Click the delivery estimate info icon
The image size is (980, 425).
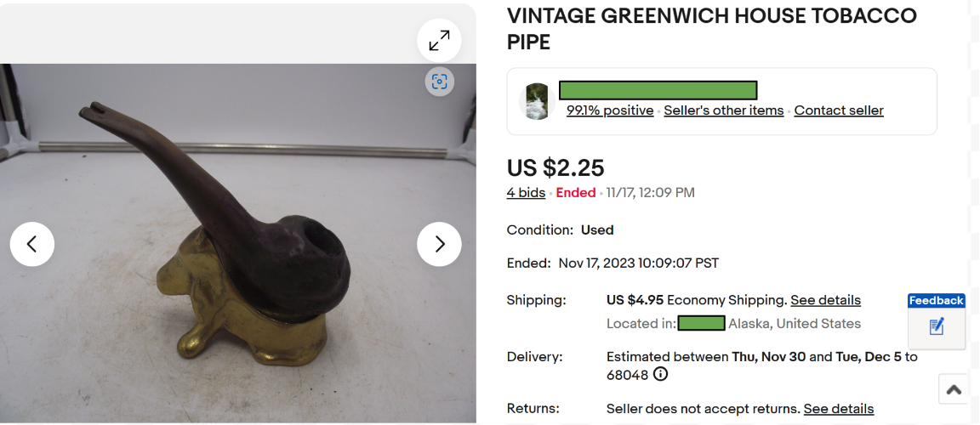click(660, 375)
